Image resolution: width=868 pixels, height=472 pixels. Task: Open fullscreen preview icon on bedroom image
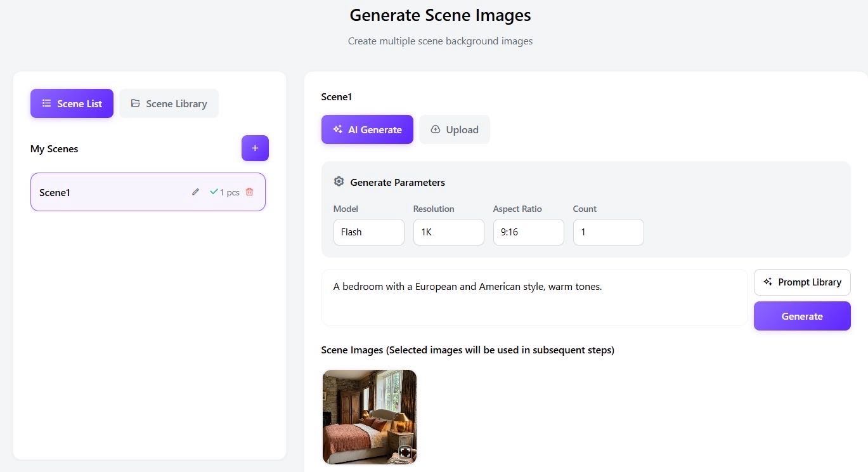coord(405,452)
